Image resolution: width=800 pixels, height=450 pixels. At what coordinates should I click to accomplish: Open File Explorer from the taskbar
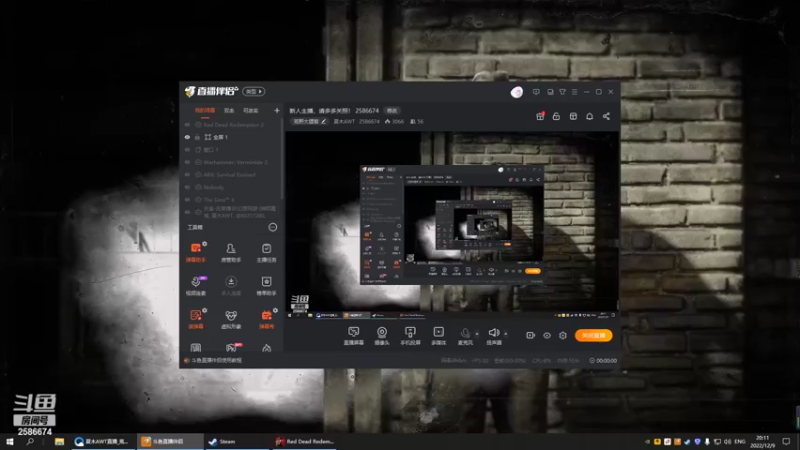point(59,441)
